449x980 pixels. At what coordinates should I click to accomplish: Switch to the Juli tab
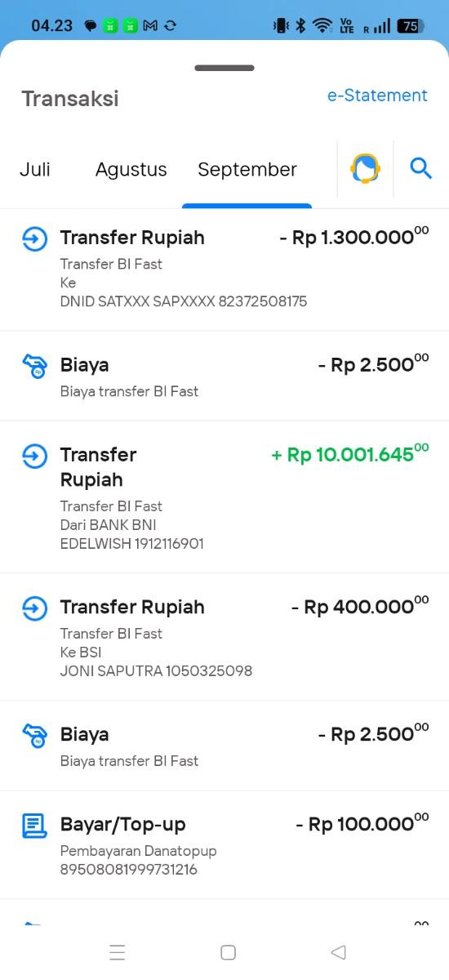point(35,169)
